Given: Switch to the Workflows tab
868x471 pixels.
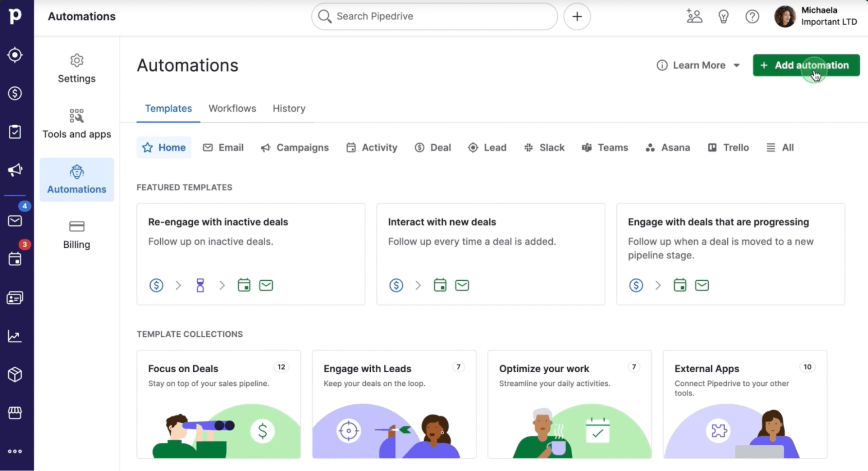Looking at the screenshot, I should [232, 108].
